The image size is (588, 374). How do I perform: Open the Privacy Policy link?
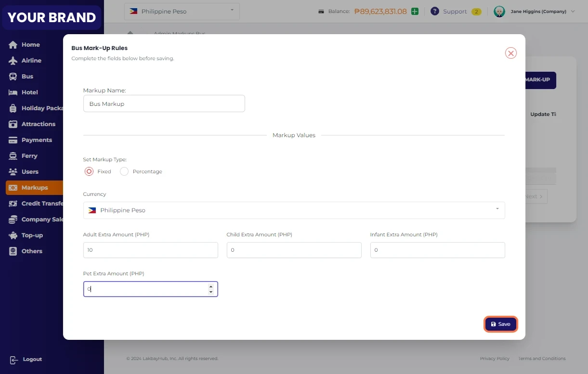pos(495,359)
